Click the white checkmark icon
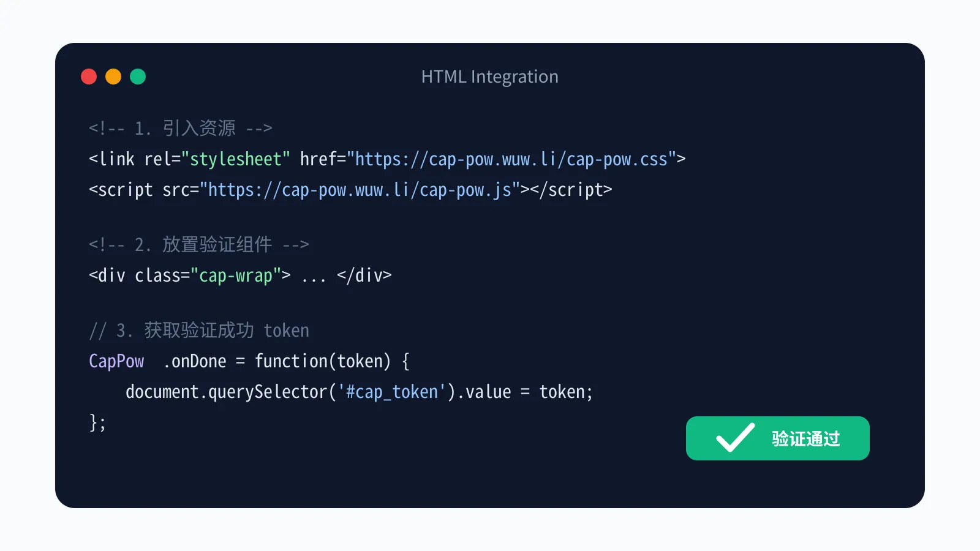The height and width of the screenshot is (551, 980). click(736, 438)
